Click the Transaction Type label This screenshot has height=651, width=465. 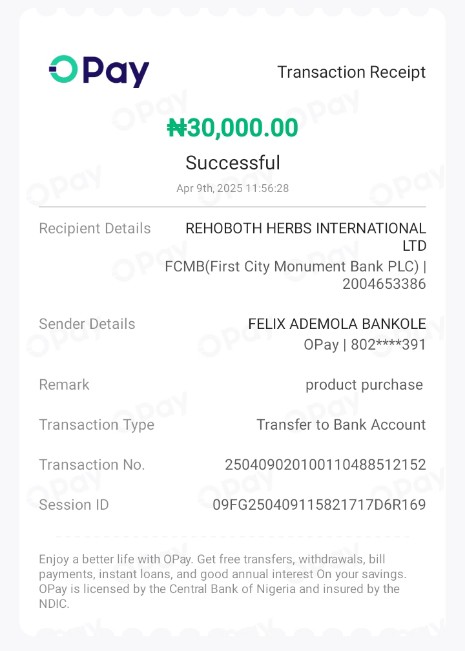[97, 425]
